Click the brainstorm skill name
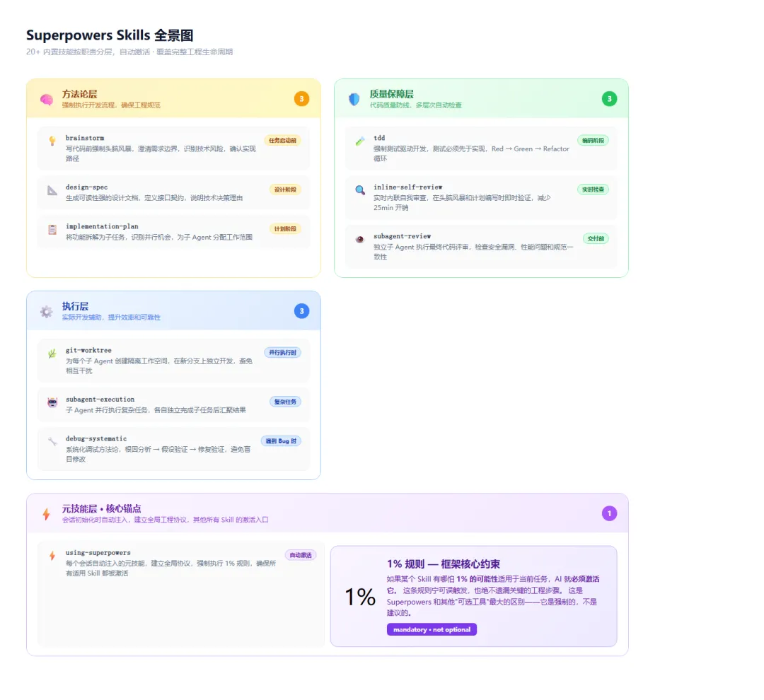The image size is (764, 700). click(x=85, y=139)
